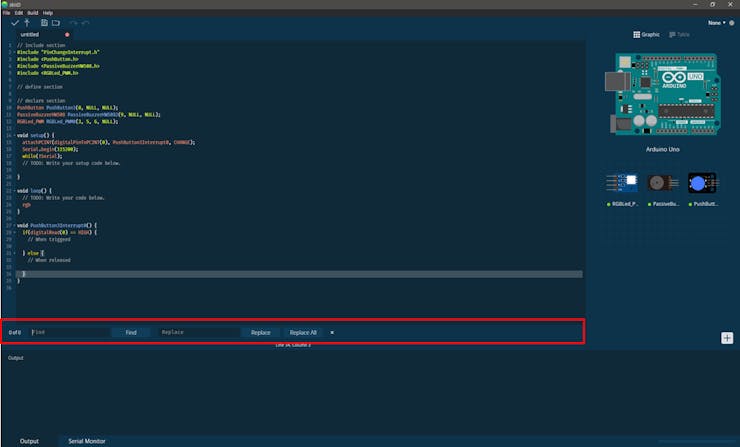Click the plus icon to add a component

[x=727, y=338]
